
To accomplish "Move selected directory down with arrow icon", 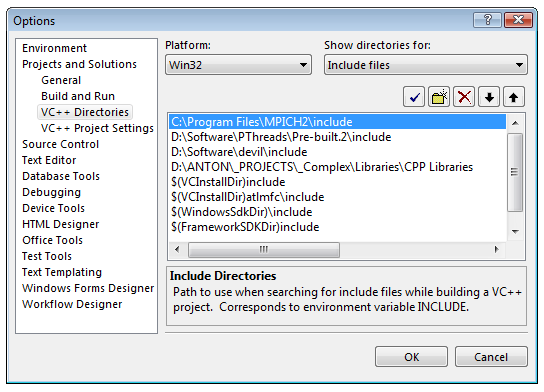I will 489,97.
